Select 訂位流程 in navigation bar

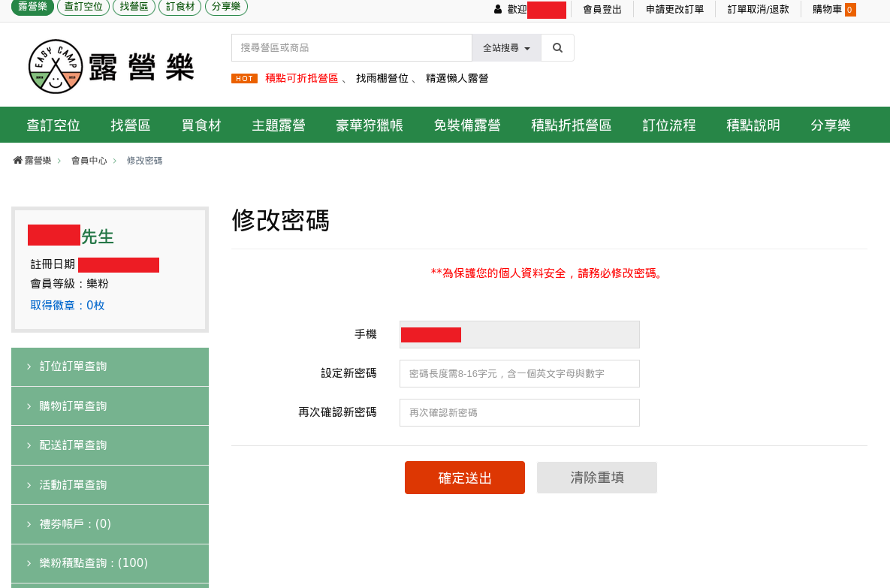coord(669,125)
